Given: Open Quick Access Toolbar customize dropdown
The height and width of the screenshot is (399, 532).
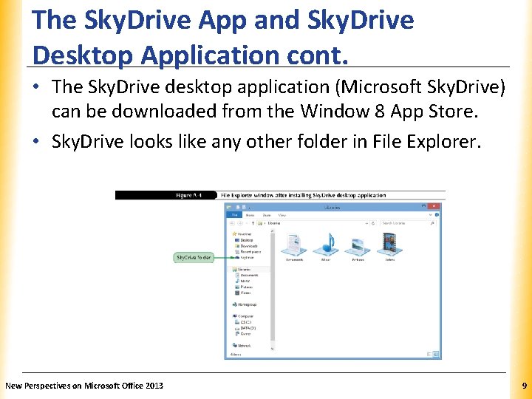Looking at the screenshot, I should pyautogui.click(x=250, y=208).
